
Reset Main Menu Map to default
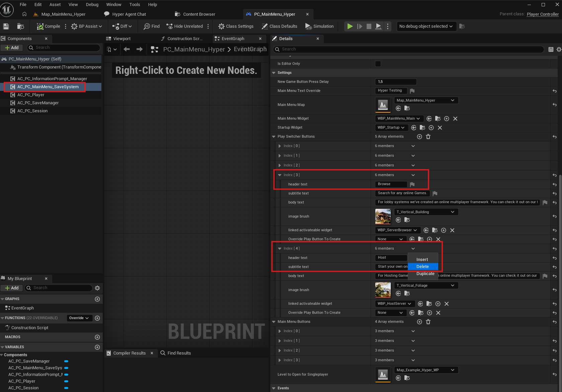[x=555, y=105]
